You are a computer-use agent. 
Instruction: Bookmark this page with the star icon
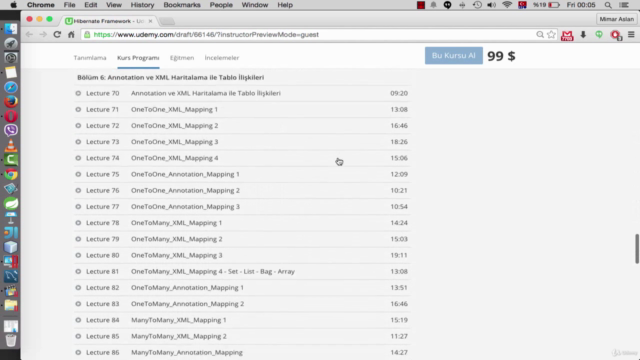click(x=551, y=35)
